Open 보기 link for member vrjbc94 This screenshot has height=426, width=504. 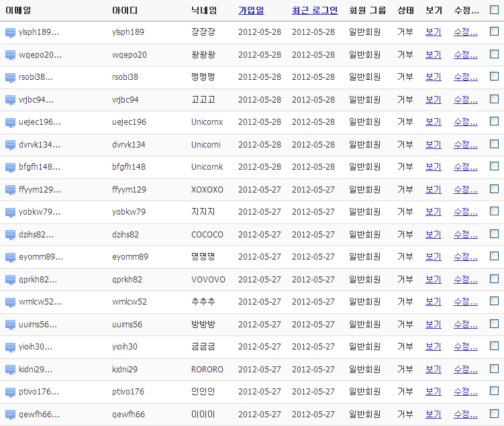(434, 100)
